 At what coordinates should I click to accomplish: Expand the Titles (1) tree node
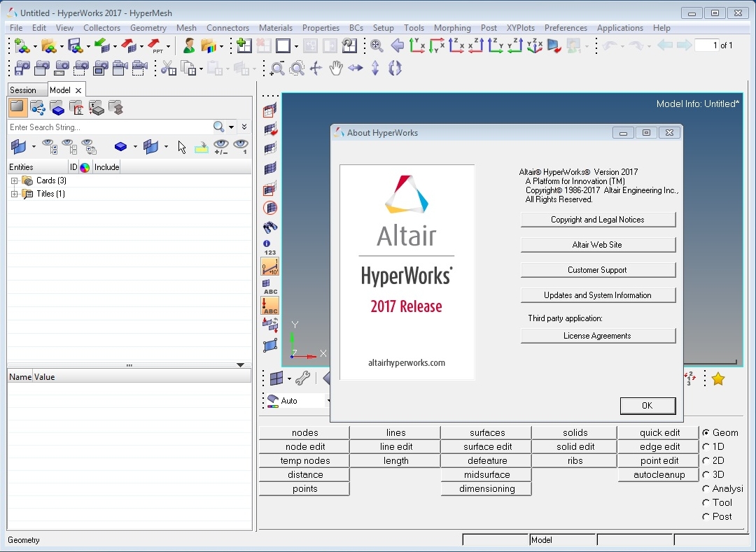click(15, 194)
